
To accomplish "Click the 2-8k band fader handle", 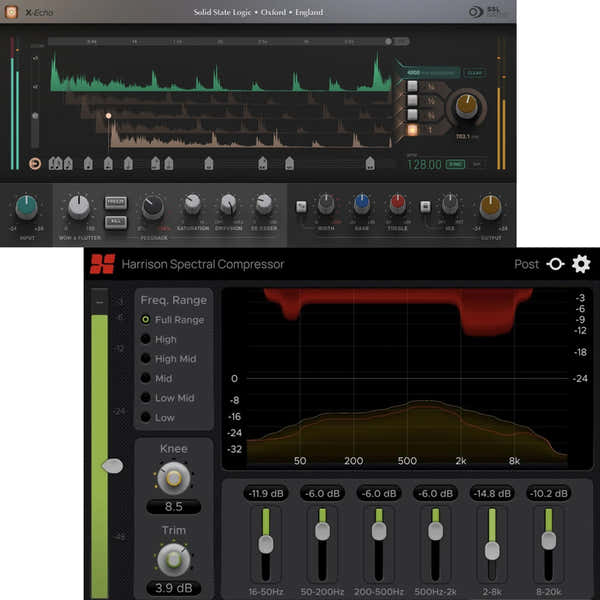I will [x=492, y=551].
